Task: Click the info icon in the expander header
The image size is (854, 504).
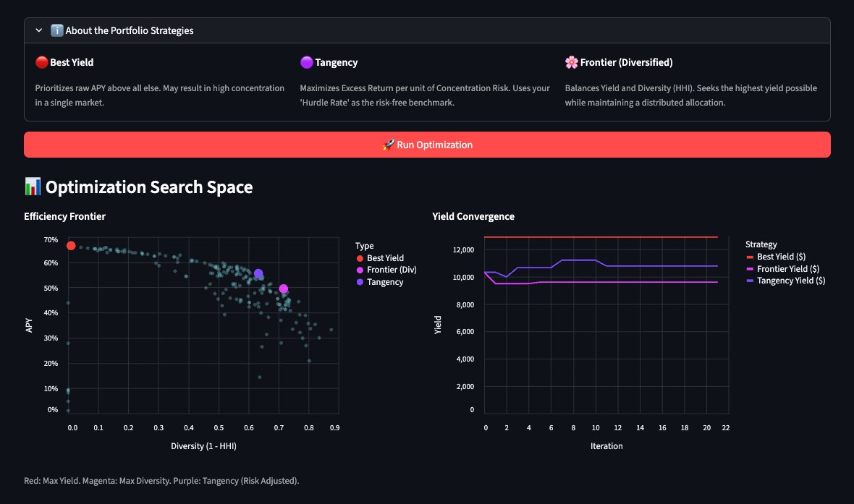Action: pos(56,31)
